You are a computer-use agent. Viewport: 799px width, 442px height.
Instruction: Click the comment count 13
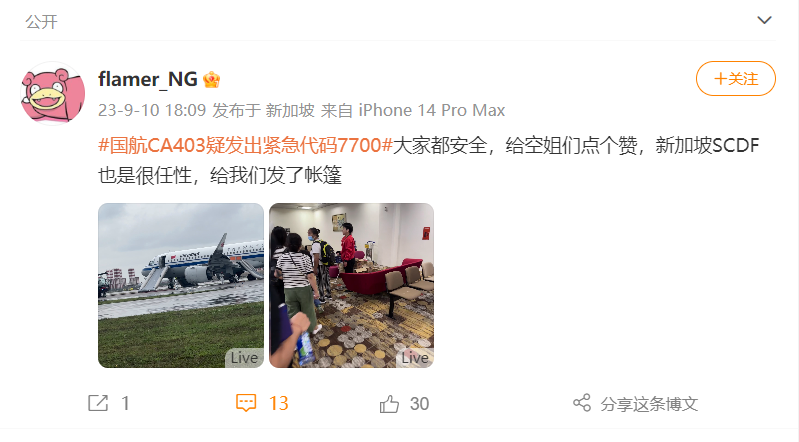279,404
